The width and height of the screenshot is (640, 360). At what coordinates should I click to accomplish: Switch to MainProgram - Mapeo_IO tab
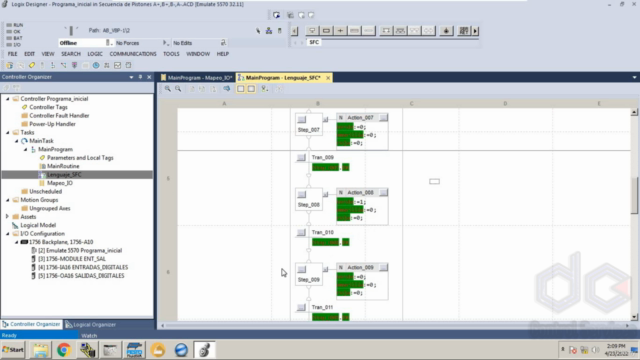(196, 78)
